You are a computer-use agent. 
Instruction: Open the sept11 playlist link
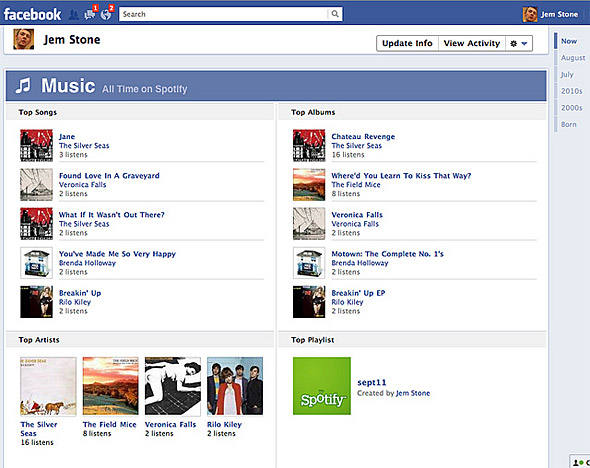click(371, 383)
